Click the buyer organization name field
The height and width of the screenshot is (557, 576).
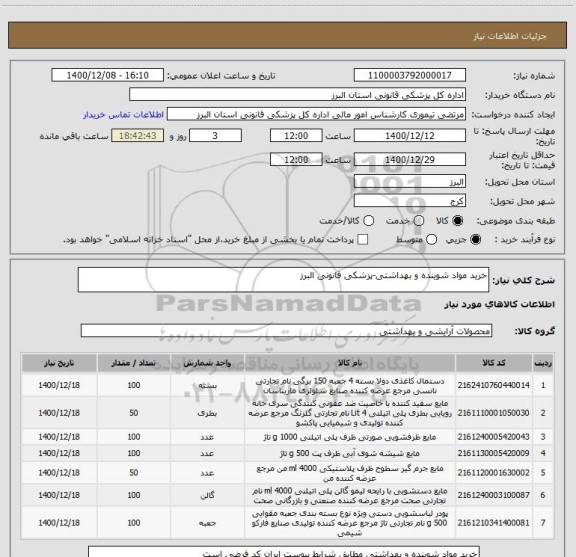click(x=298, y=95)
